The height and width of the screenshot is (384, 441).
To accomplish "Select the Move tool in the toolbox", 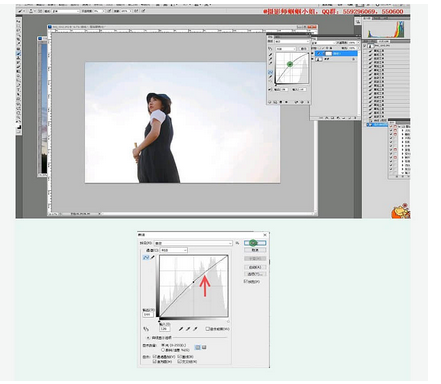I will [18, 21].
